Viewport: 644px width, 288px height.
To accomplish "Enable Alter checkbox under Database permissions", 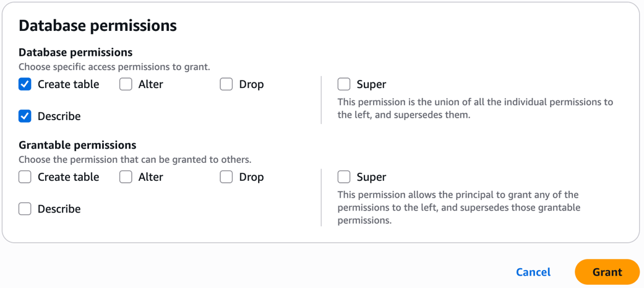I will coord(126,84).
